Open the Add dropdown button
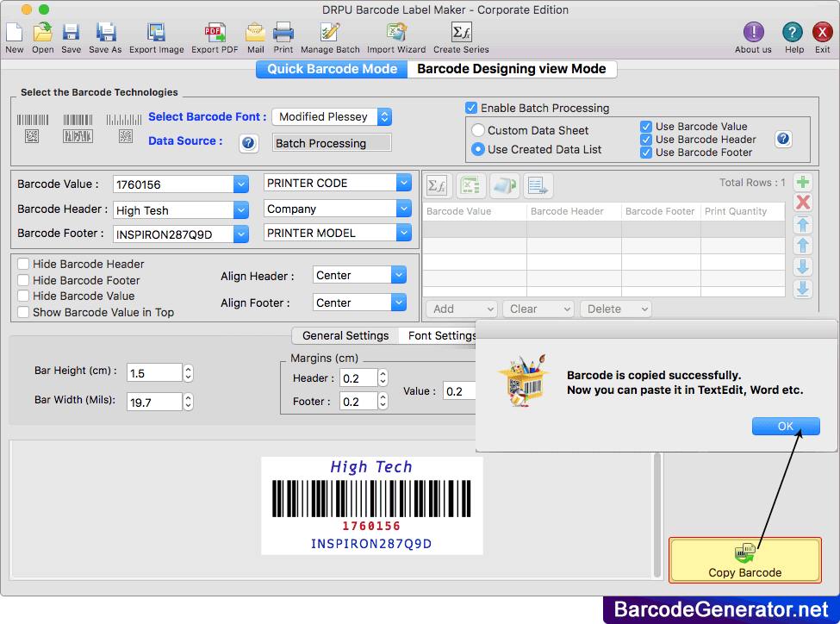Image resolution: width=840 pixels, height=624 pixels. pos(462,309)
